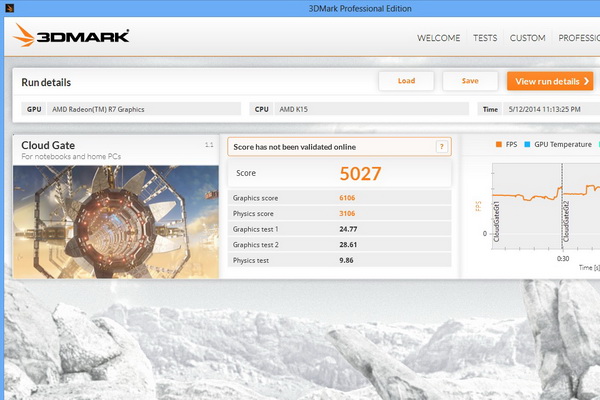Toggle the FPS orange legend square
Image resolution: width=600 pixels, height=400 pixels.
click(x=499, y=144)
